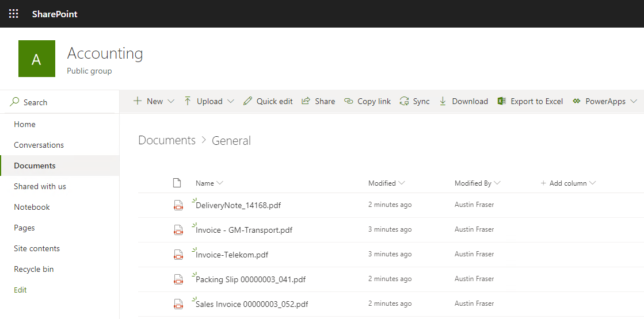Open the app launcher waffle icon
This screenshot has height=319, width=644.
click(x=14, y=14)
